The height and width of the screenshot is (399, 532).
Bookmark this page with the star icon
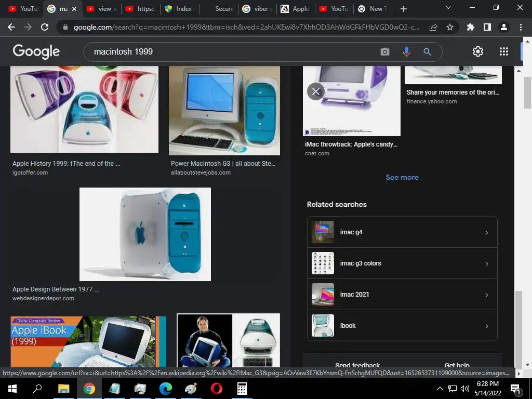coord(450,27)
